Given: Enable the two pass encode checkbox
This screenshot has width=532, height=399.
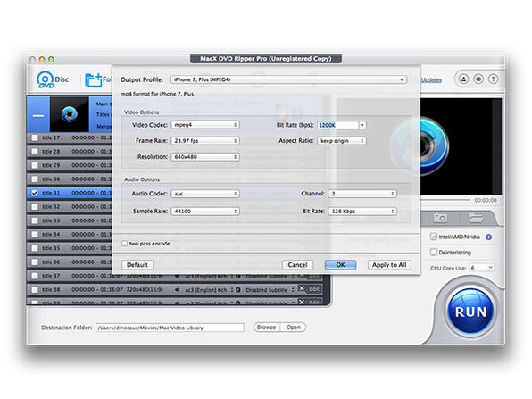Looking at the screenshot, I should click(124, 244).
